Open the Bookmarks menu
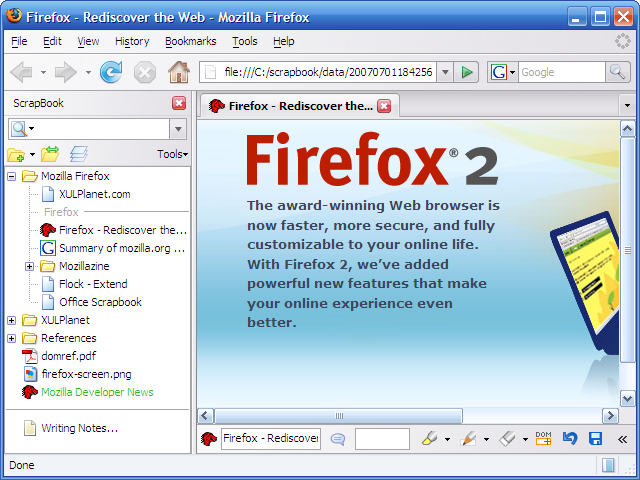The width and height of the screenshot is (640, 480). click(191, 41)
